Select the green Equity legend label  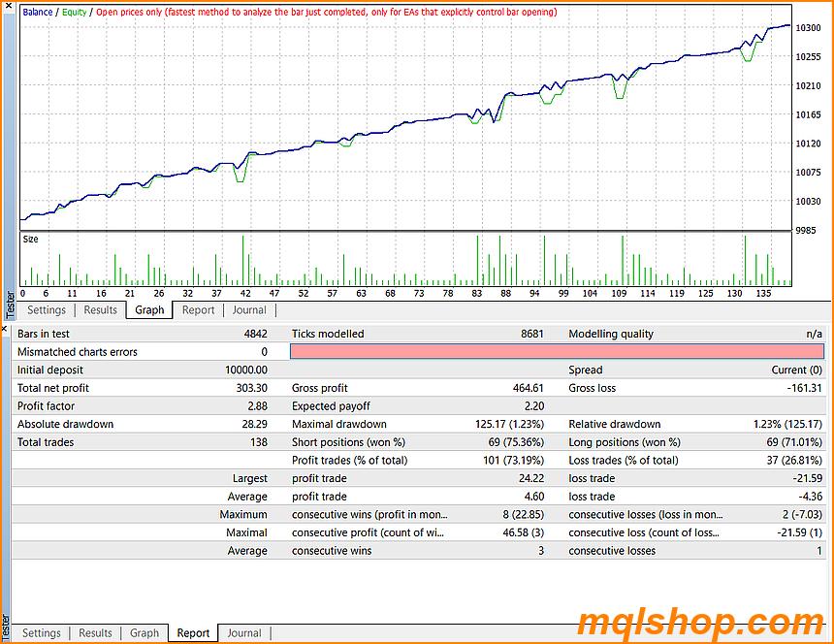tap(74, 13)
